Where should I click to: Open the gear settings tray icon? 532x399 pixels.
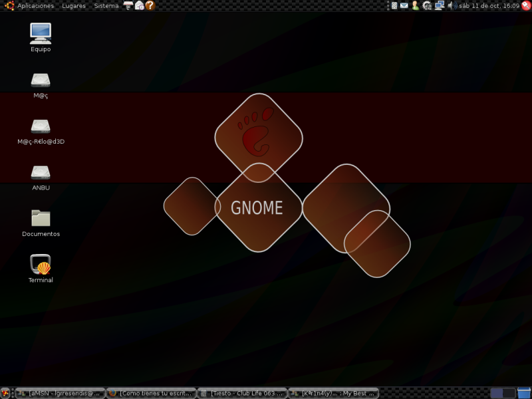pos(427,5)
